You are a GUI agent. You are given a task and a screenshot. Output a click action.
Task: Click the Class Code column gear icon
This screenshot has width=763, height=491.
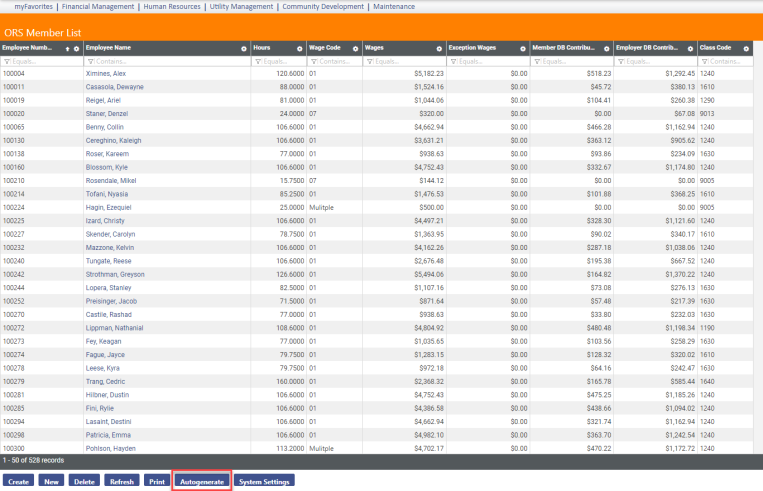click(x=747, y=48)
